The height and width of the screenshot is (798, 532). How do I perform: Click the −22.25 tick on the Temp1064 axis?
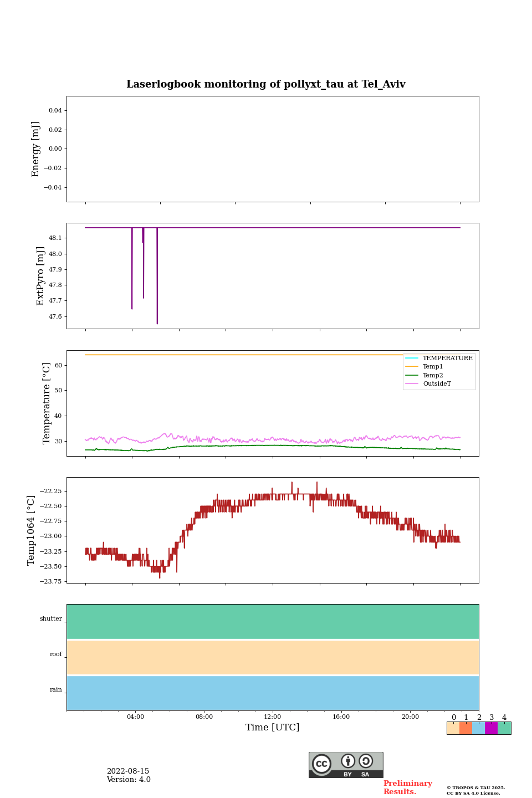coord(50,491)
